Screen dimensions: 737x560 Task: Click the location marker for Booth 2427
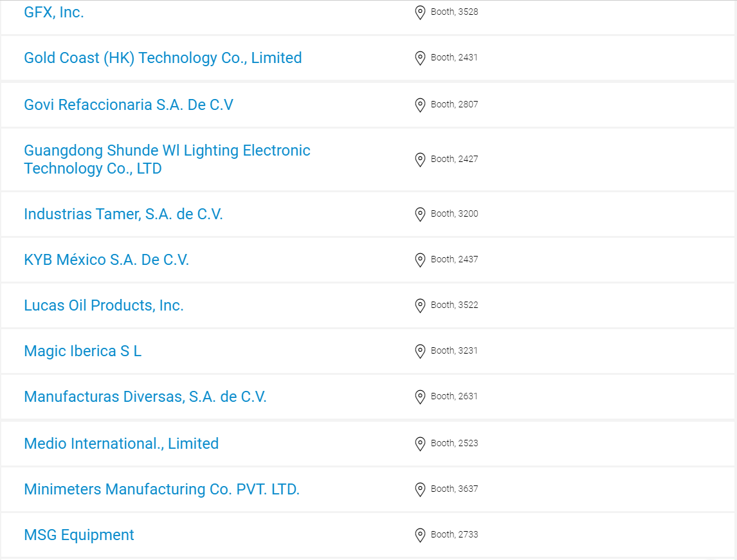(x=420, y=159)
